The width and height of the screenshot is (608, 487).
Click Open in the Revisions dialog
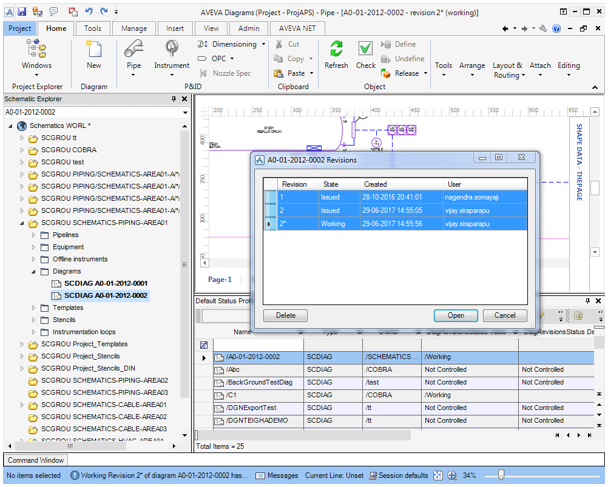[x=456, y=315]
